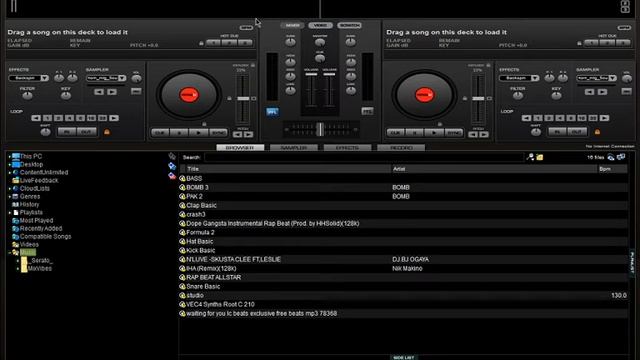Turn the right deck Key knob

(x=556, y=96)
